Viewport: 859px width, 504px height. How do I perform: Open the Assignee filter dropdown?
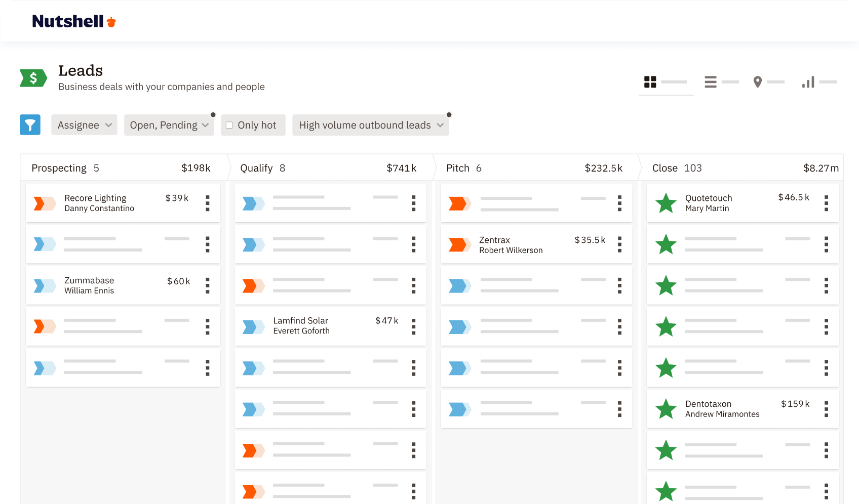pyautogui.click(x=84, y=124)
